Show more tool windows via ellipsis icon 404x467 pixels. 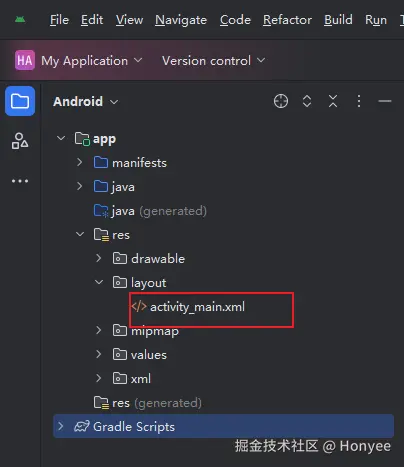(20, 181)
